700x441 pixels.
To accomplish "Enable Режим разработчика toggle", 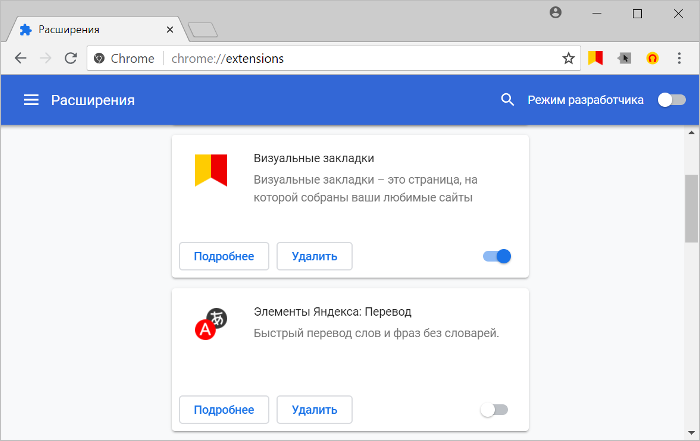I will click(671, 100).
